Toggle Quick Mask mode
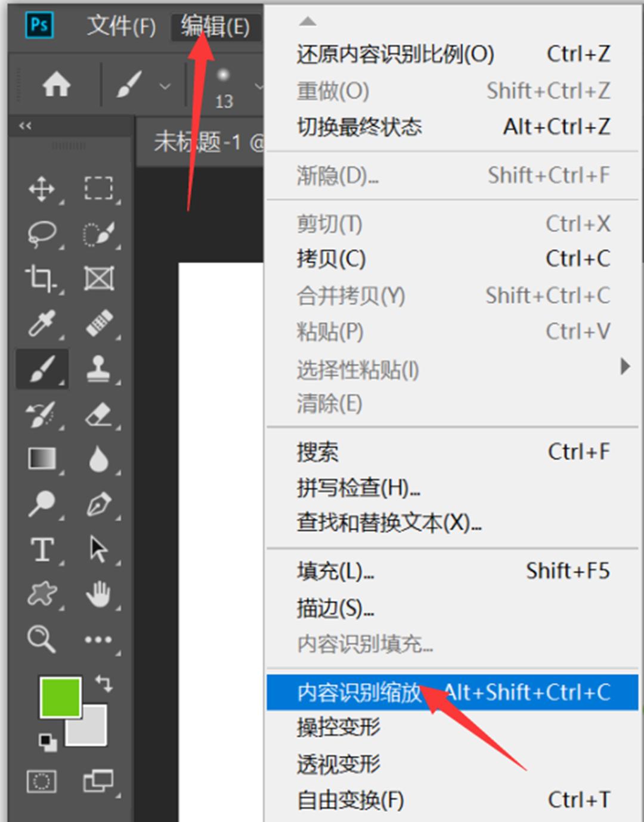Screen dimensions: 644x822 pos(42,781)
